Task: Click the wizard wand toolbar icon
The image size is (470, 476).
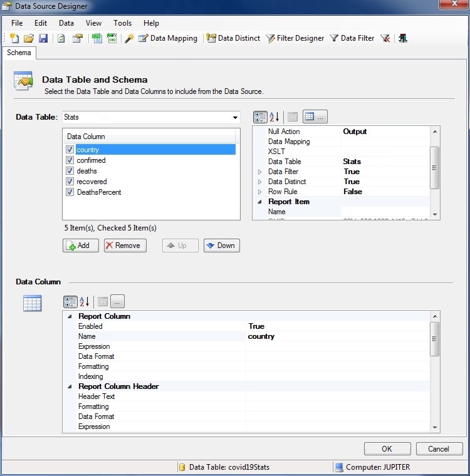Action: [x=129, y=38]
